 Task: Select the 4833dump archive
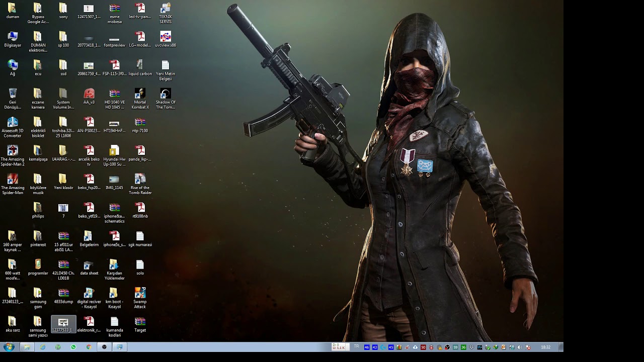click(x=63, y=296)
